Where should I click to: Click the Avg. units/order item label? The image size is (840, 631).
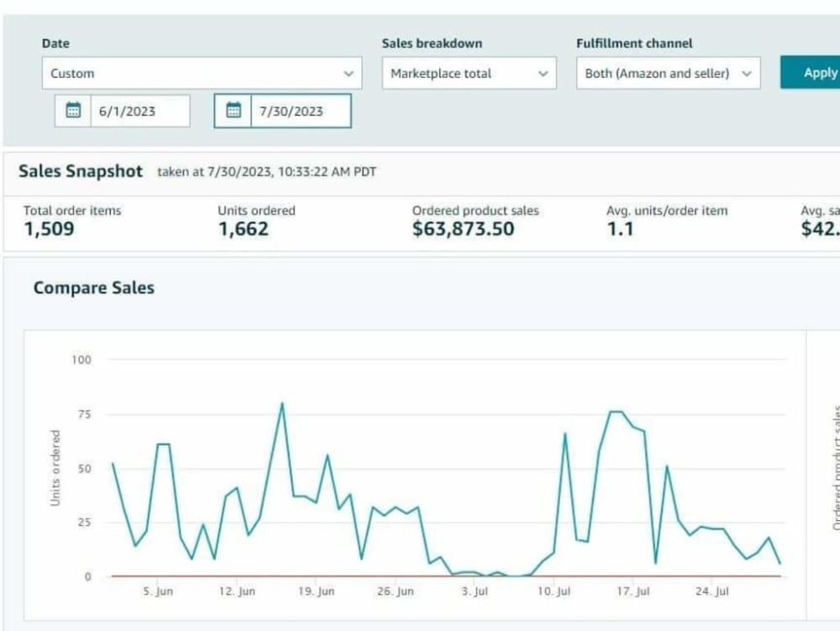tap(667, 211)
